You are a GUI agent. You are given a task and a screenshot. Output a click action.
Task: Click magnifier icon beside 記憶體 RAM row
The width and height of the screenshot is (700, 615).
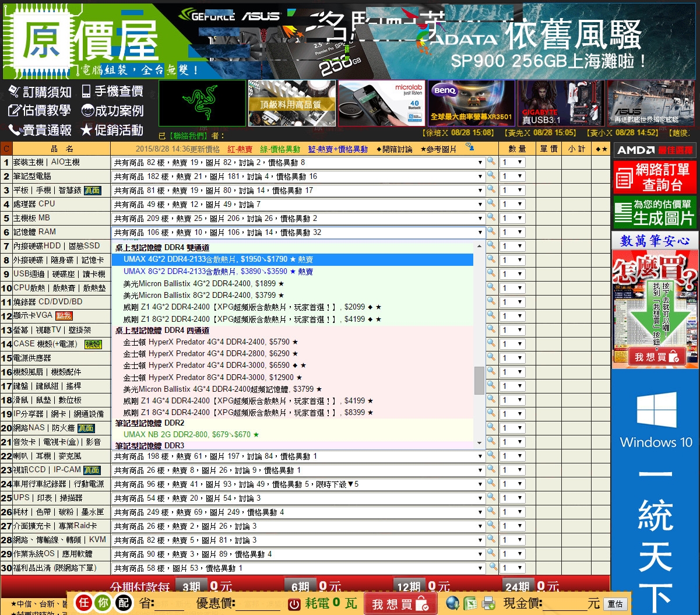tap(491, 231)
